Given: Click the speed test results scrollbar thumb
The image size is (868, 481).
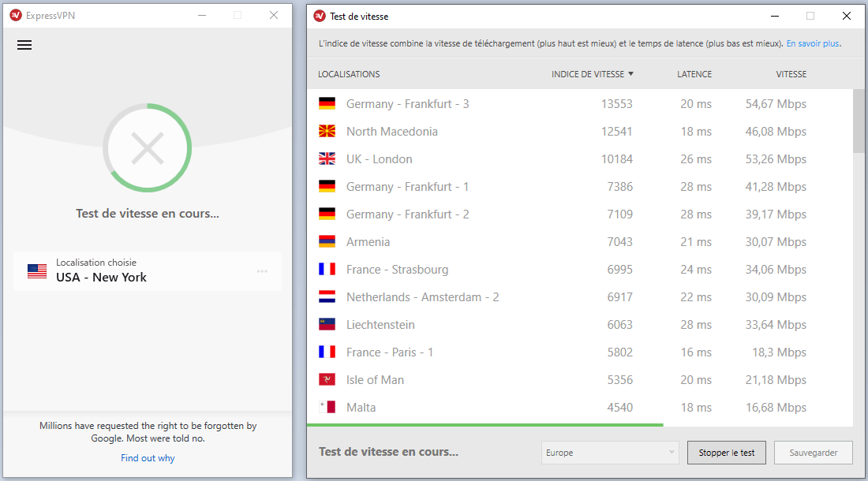Looking at the screenshot, I should click(858, 121).
